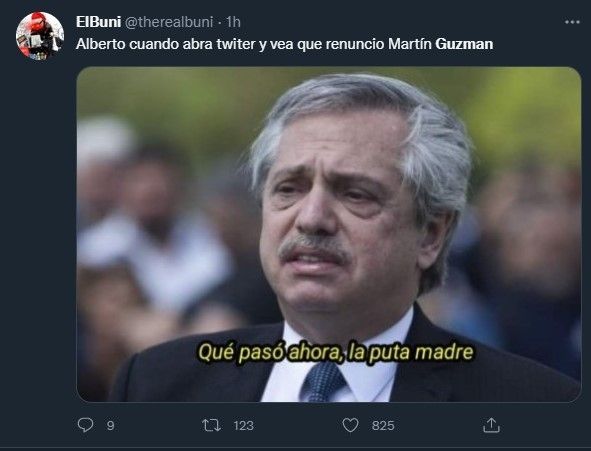Retweet the post using the arrows icon
Viewport: 591px width, 451px height.
point(211,425)
